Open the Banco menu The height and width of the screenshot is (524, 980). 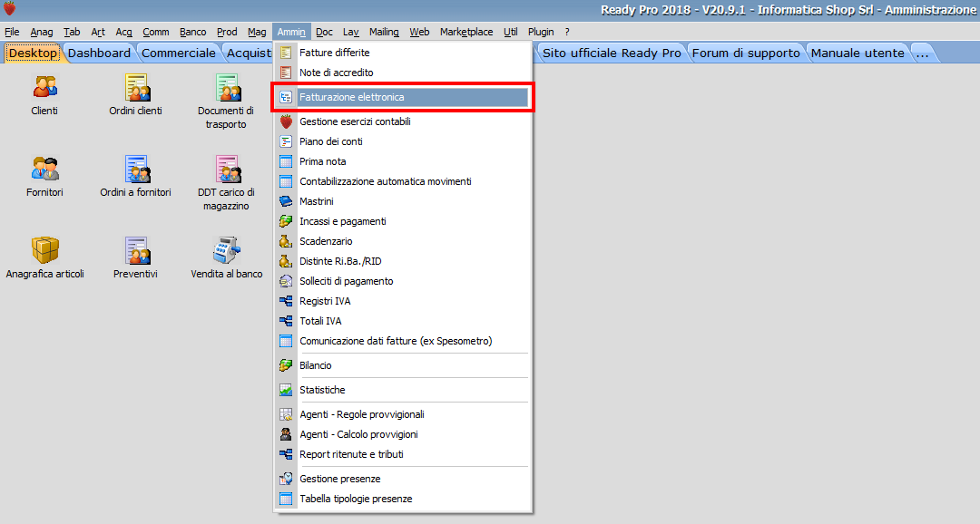[192, 32]
